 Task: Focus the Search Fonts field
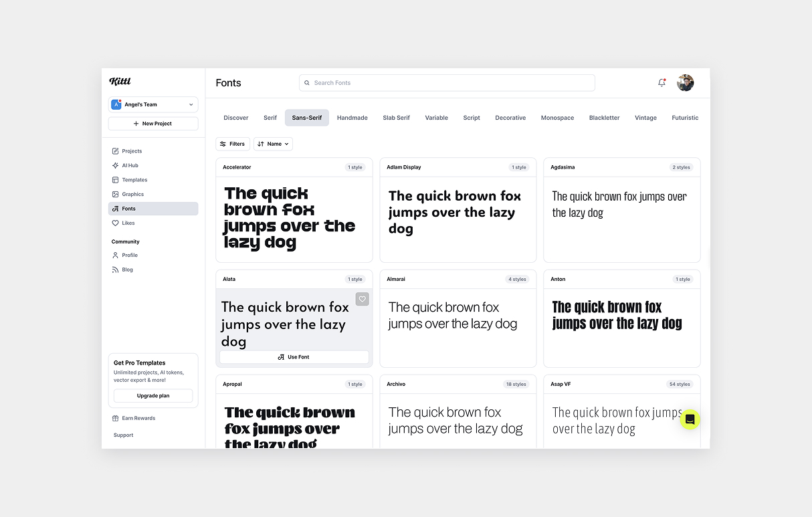tap(447, 83)
